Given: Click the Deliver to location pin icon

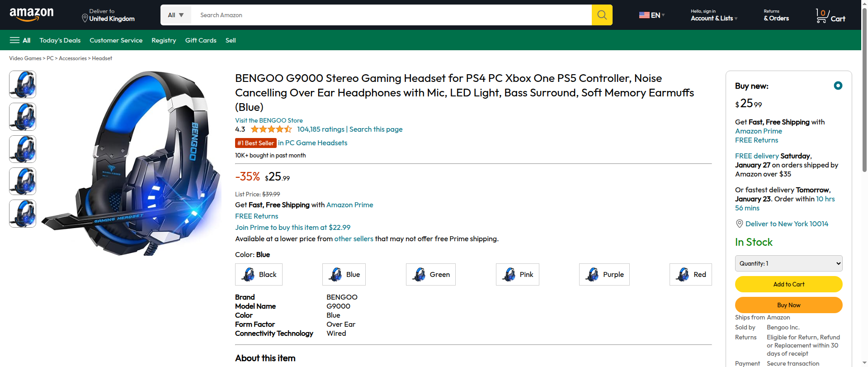Looking at the screenshot, I should [x=85, y=18].
